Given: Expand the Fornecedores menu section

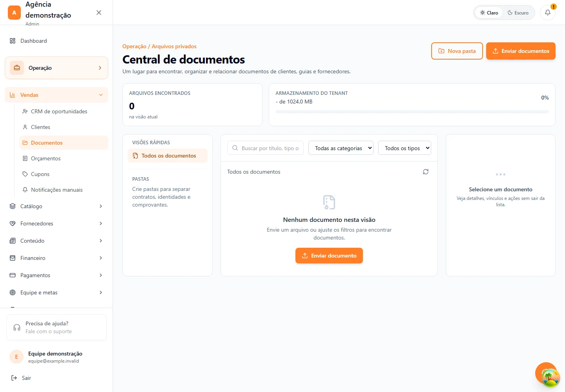Looking at the screenshot, I should pos(56,223).
